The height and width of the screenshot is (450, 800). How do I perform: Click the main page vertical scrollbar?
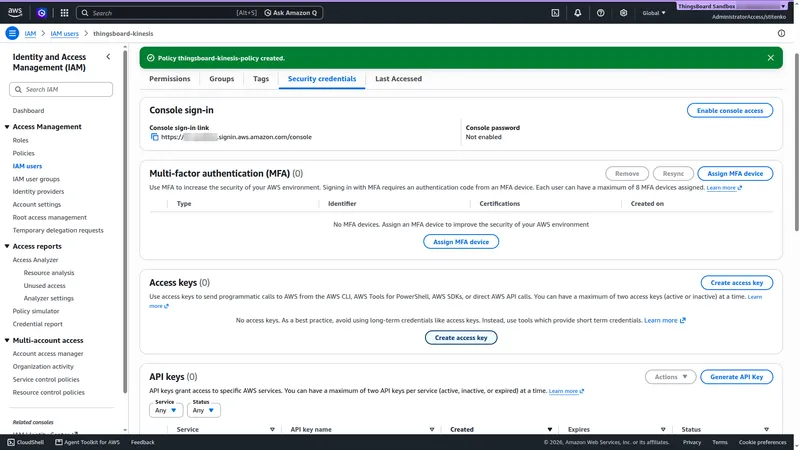796,142
